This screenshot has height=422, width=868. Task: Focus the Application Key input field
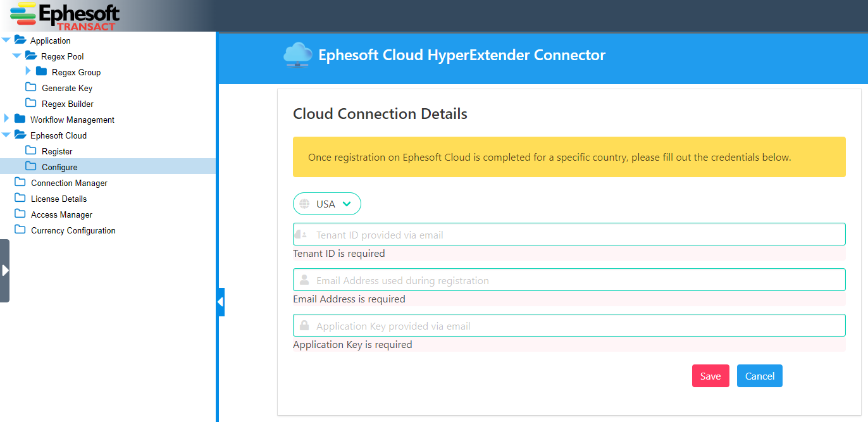(569, 325)
